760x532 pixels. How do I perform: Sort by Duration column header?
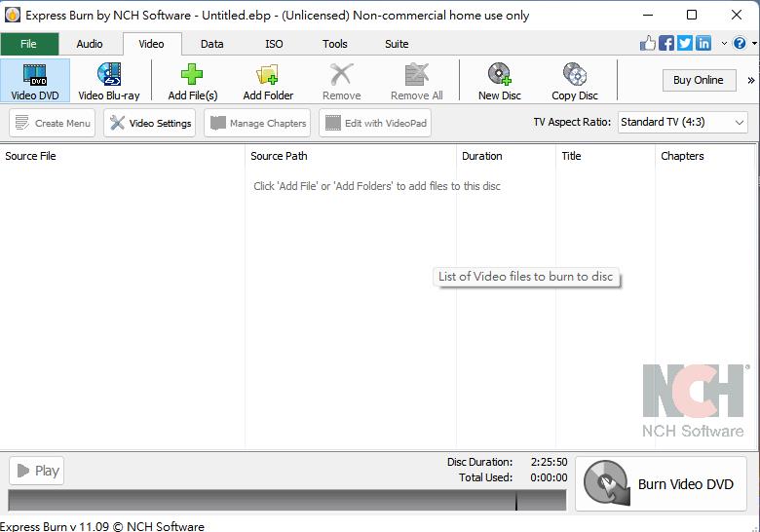507,156
